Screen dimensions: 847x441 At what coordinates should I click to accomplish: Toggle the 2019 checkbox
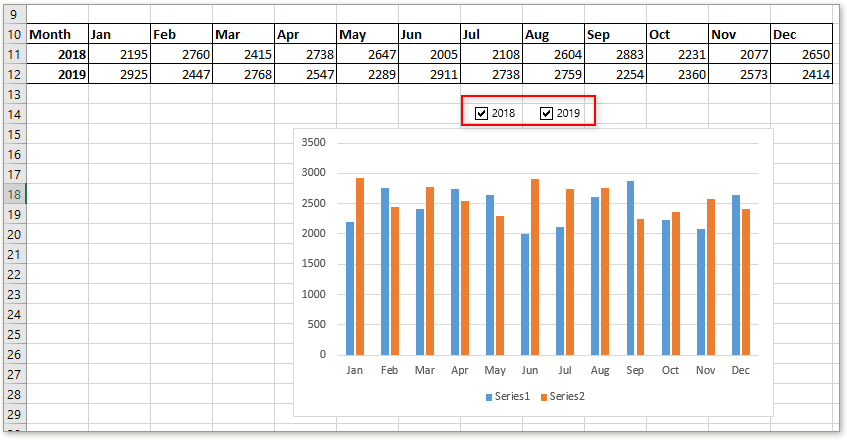[x=546, y=114]
